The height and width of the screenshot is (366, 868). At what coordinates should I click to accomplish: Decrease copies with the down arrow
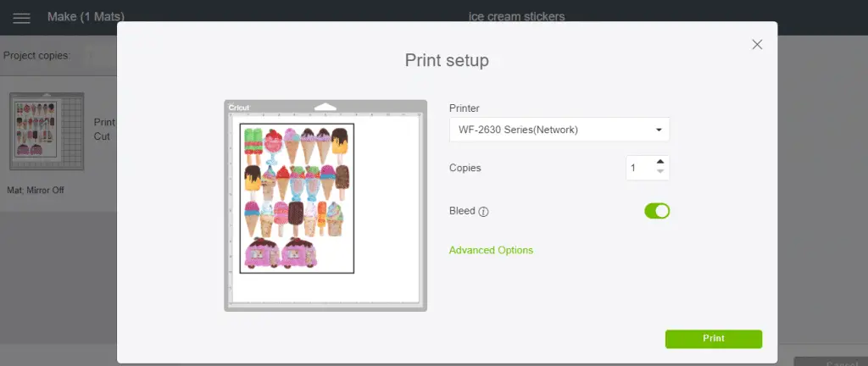click(x=660, y=172)
